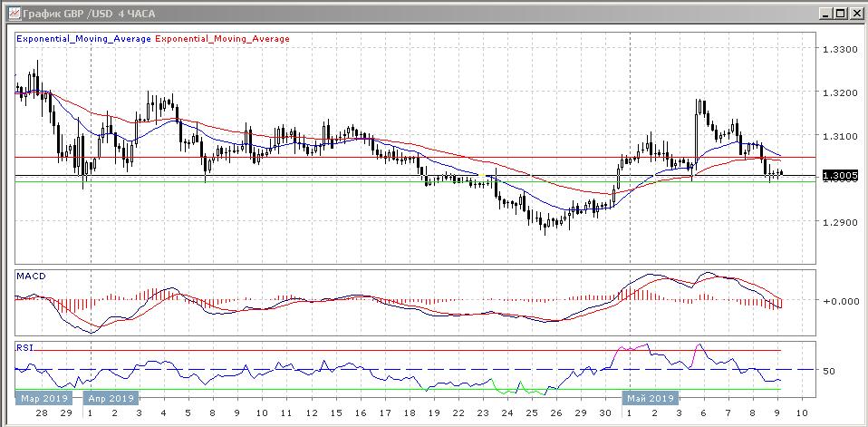868x427 pixels.
Task: Click the RSI 50 level label
Action: (x=829, y=371)
